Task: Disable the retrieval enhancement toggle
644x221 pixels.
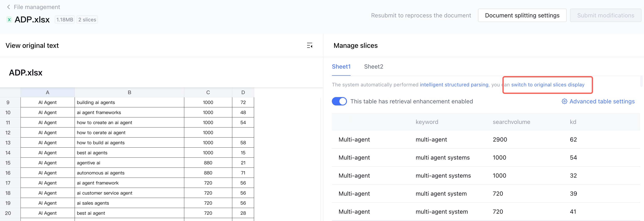Action: [x=339, y=101]
